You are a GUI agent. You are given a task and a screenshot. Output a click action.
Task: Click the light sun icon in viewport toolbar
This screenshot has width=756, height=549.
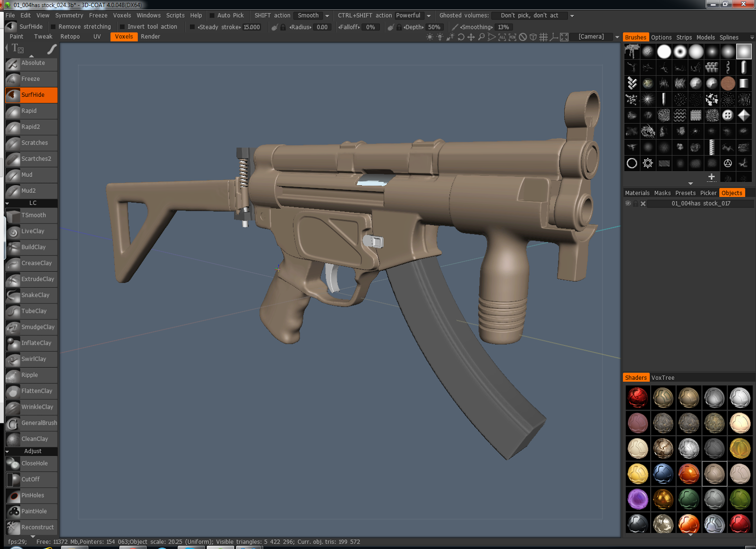[x=430, y=37]
